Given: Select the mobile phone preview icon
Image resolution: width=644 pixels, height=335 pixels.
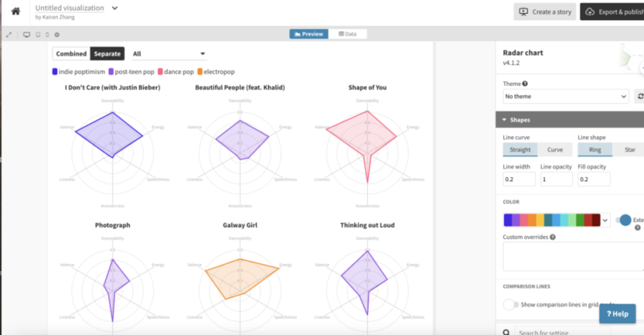Looking at the screenshot, I should tap(46, 35).
